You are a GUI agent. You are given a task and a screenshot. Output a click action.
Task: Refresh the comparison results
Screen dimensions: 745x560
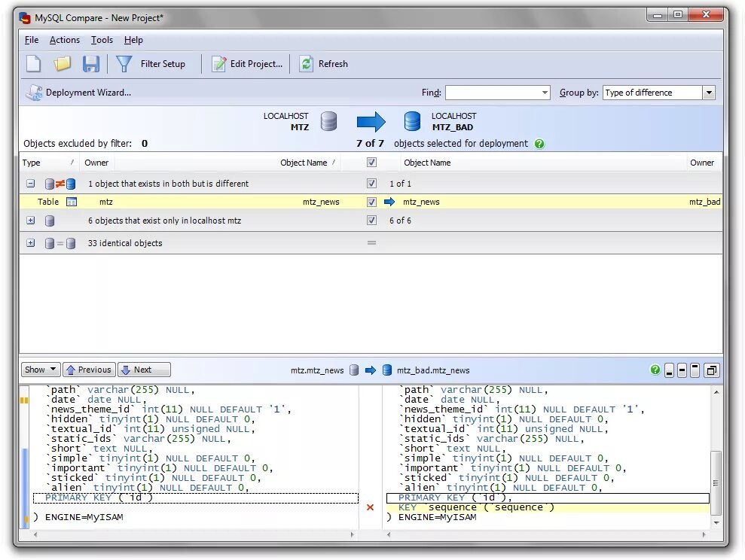click(x=324, y=63)
